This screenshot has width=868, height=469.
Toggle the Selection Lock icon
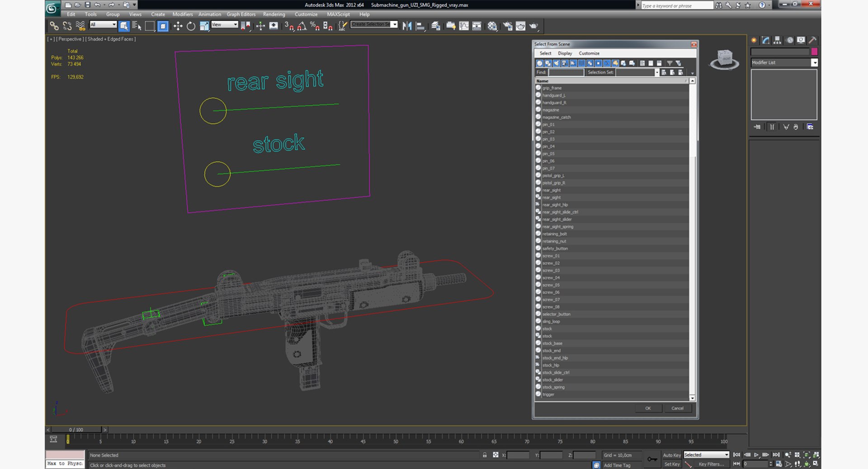click(x=485, y=455)
